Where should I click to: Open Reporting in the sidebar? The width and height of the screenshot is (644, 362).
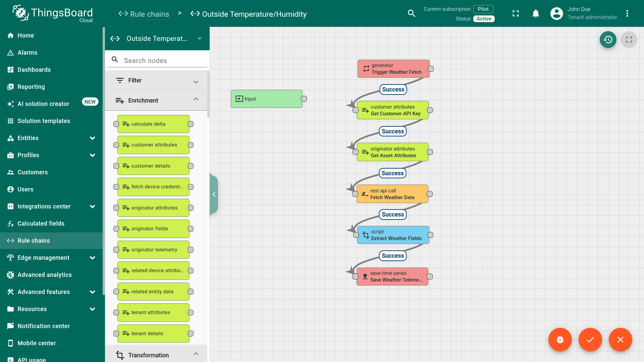[51, 87]
